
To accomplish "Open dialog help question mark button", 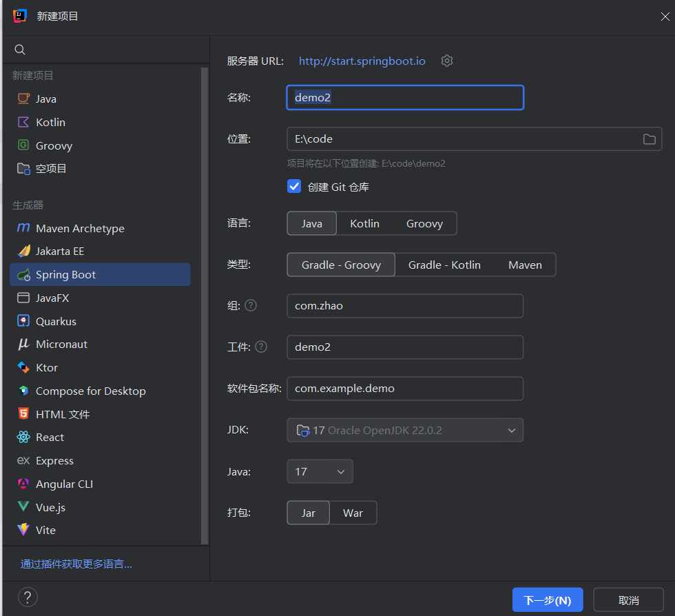I will pos(28,597).
